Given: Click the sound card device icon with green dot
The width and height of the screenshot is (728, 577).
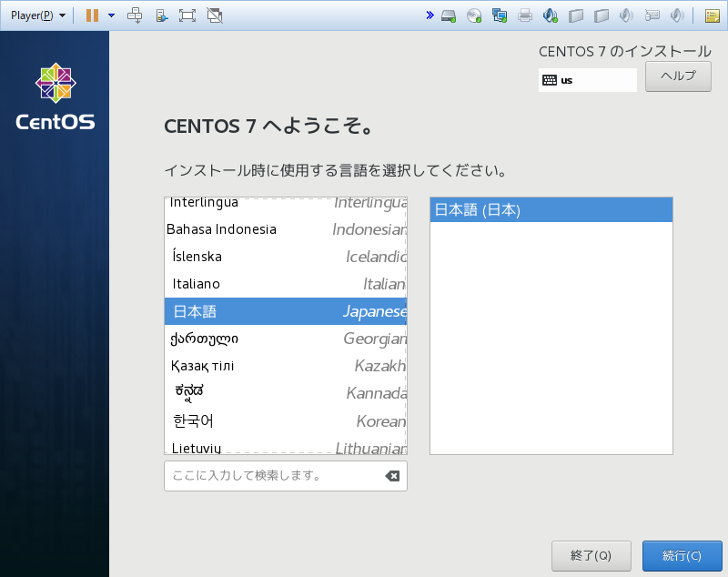Looking at the screenshot, I should coord(551,15).
